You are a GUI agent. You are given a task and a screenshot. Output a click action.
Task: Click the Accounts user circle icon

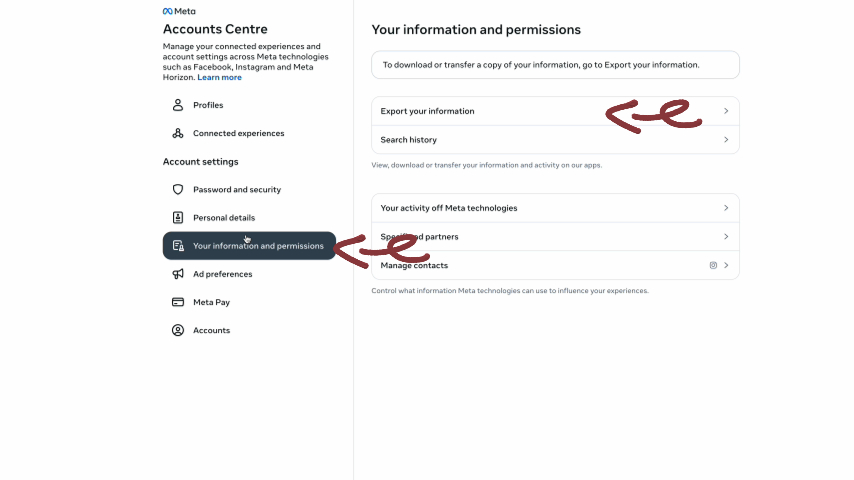pos(178,330)
